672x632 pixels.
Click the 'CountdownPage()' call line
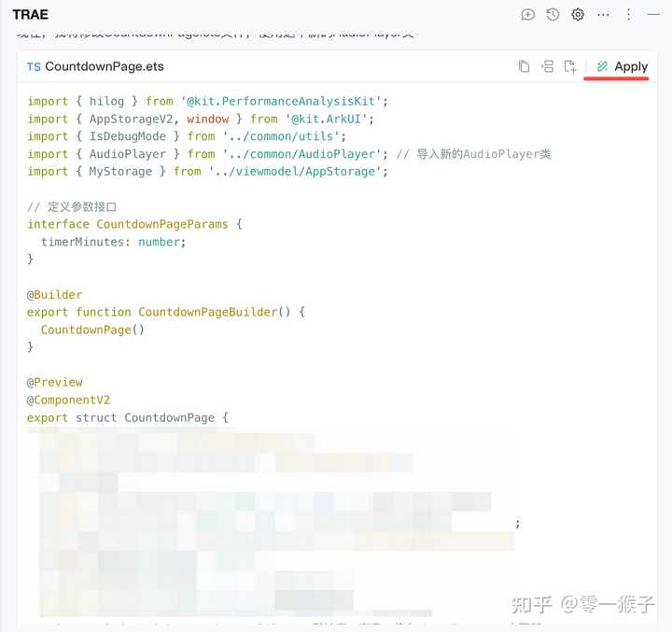tap(92, 330)
